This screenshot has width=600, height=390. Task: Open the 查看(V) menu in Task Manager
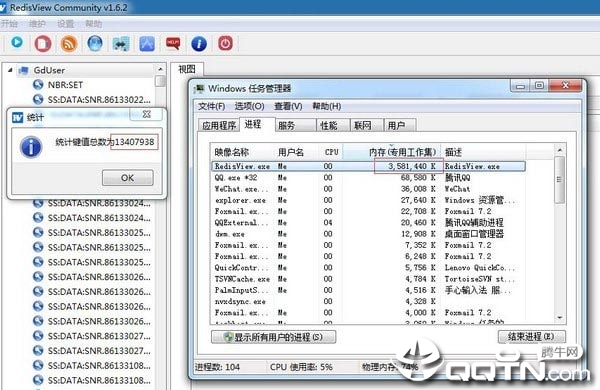coord(288,106)
